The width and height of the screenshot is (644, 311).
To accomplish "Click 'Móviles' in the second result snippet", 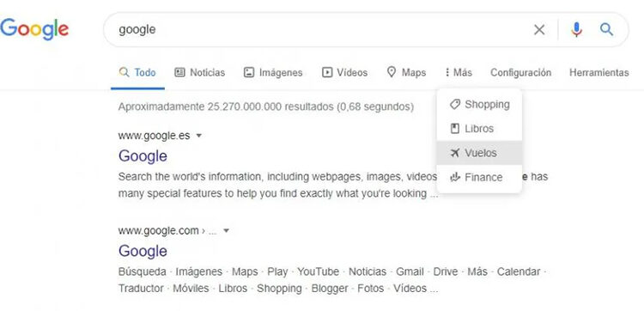I will click(x=191, y=289).
